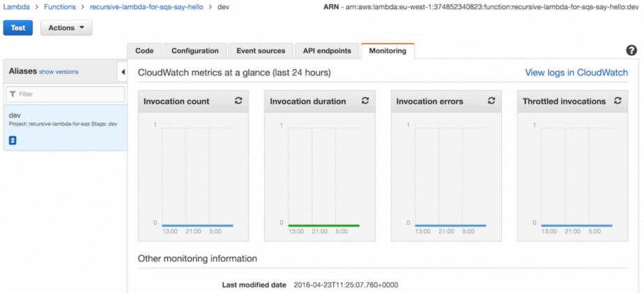Open View logs in CloudWatch link
The height and width of the screenshot is (293, 644).
[576, 73]
